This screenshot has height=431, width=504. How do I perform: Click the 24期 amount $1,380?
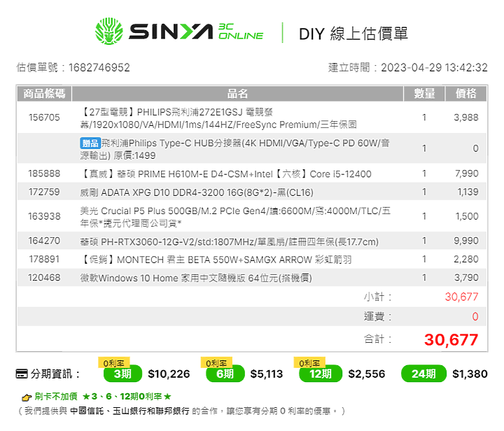click(x=470, y=374)
